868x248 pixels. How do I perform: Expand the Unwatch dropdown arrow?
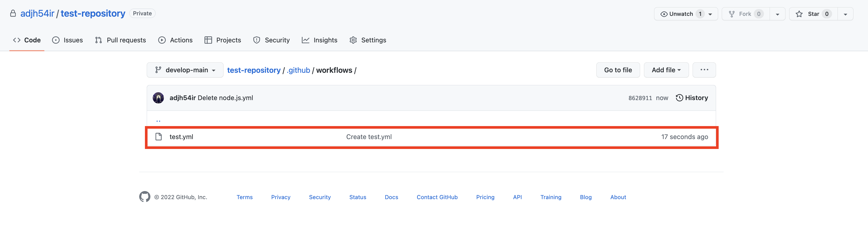tap(710, 14)
